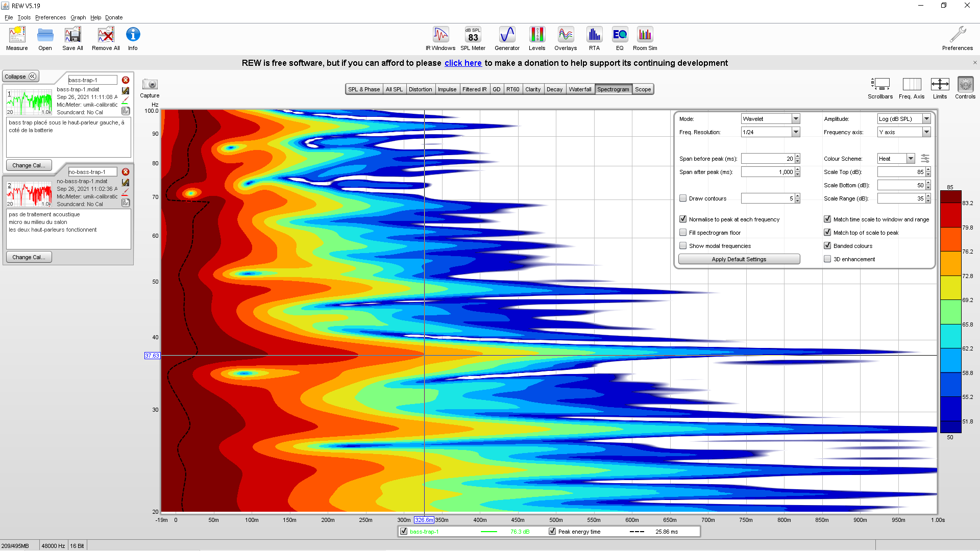The image size is (980, 551).
Task: Click Apply Default Settings button
Action: pyautogui.click(x=739, y=259)
